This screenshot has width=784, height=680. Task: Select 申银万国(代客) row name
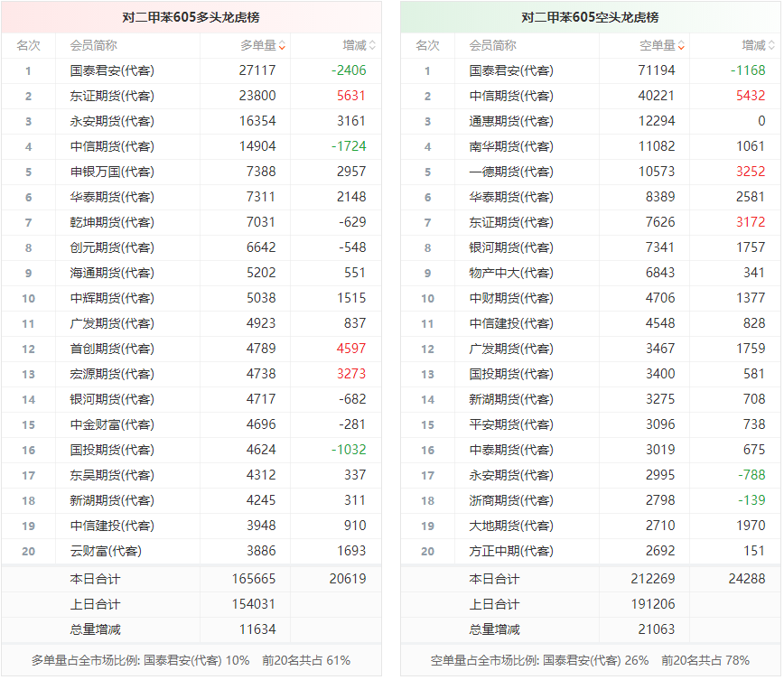click(x=112, y=172)
